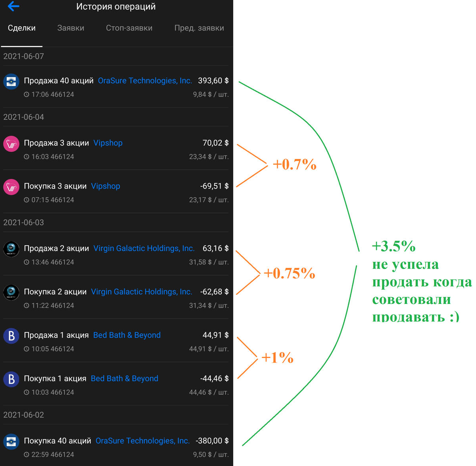Select the Сделки tab
Screen dimensions: 476x466
click(22, 28)
